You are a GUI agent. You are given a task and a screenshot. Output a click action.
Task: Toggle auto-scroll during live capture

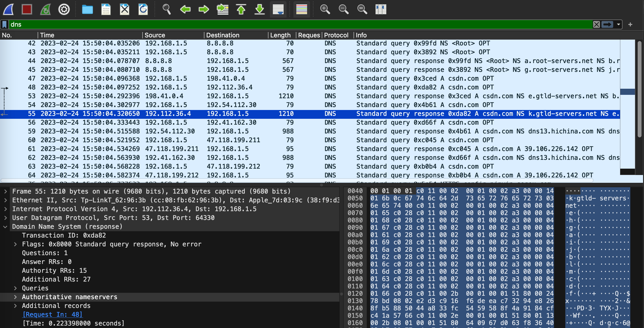pyautogui.click(x=278, y=10)
